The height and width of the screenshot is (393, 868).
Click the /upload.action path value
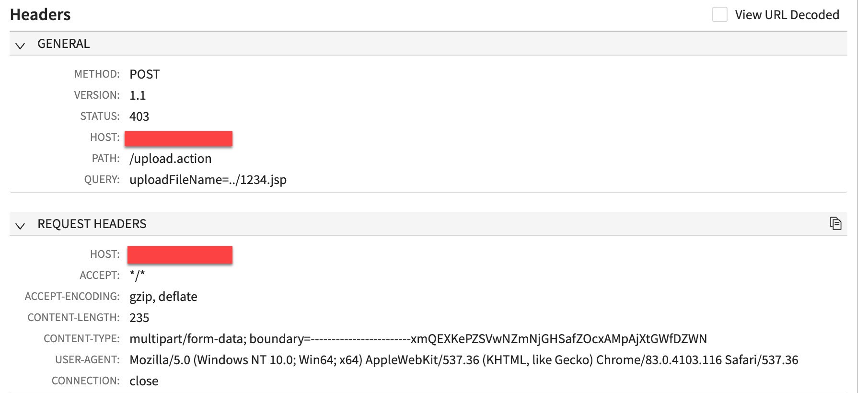click(170, 159)
